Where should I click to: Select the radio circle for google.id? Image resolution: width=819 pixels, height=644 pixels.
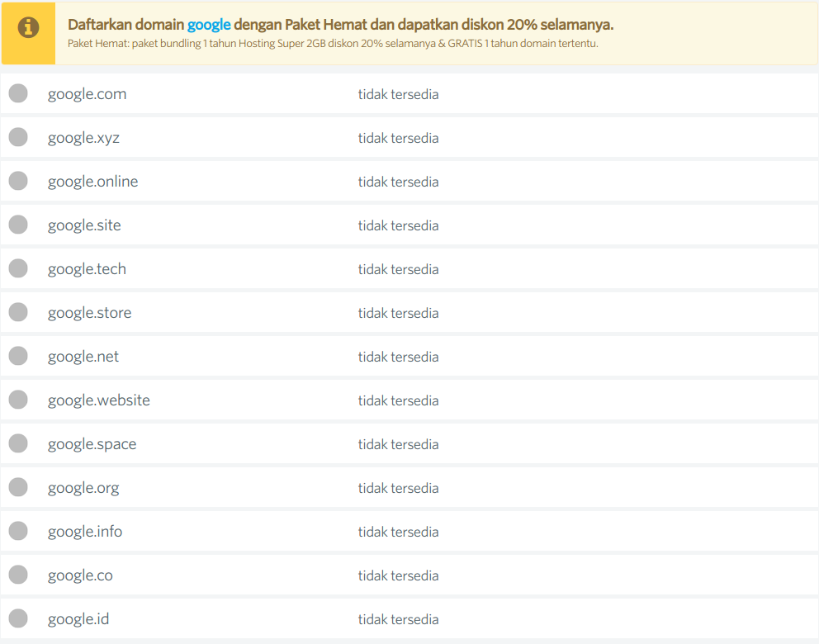[18, 618]
